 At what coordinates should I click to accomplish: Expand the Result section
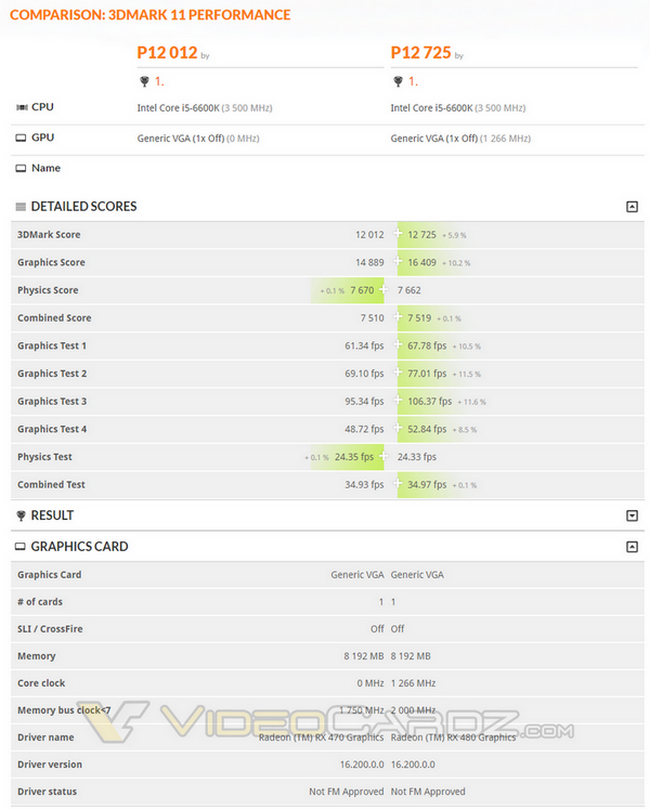tap(631, 516)
